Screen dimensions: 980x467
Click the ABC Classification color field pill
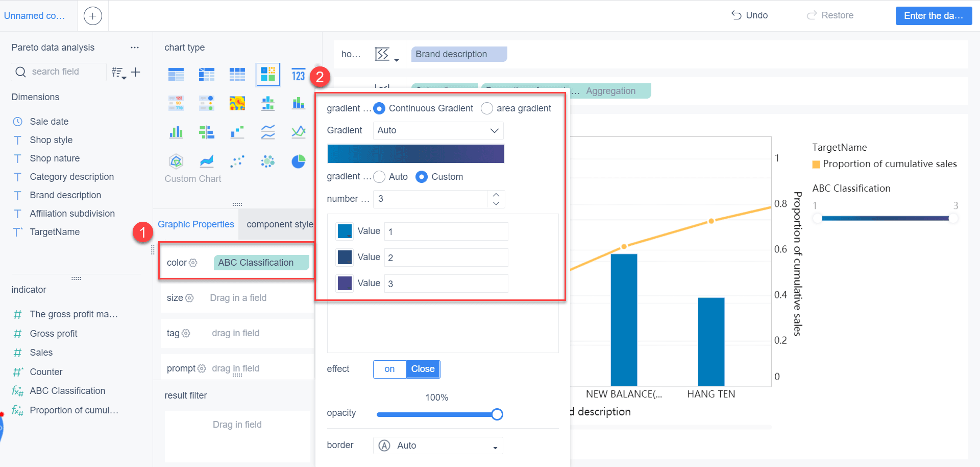261,263
